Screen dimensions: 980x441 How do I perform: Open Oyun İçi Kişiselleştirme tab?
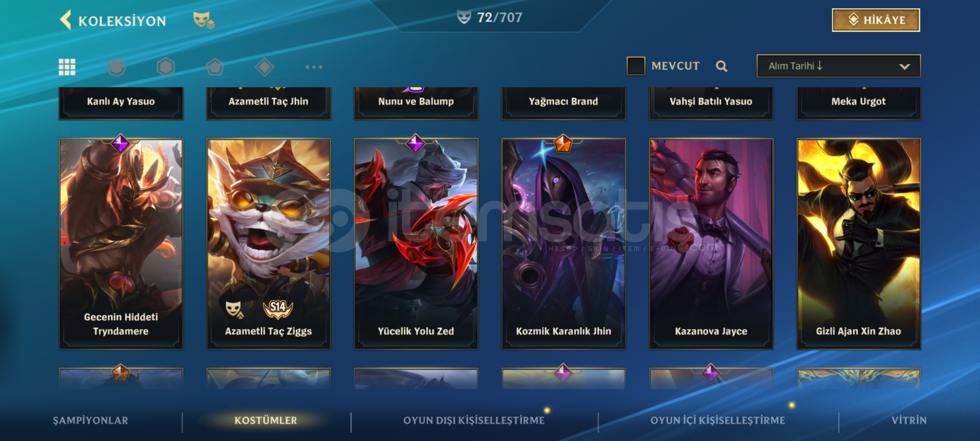click(718, 420)
